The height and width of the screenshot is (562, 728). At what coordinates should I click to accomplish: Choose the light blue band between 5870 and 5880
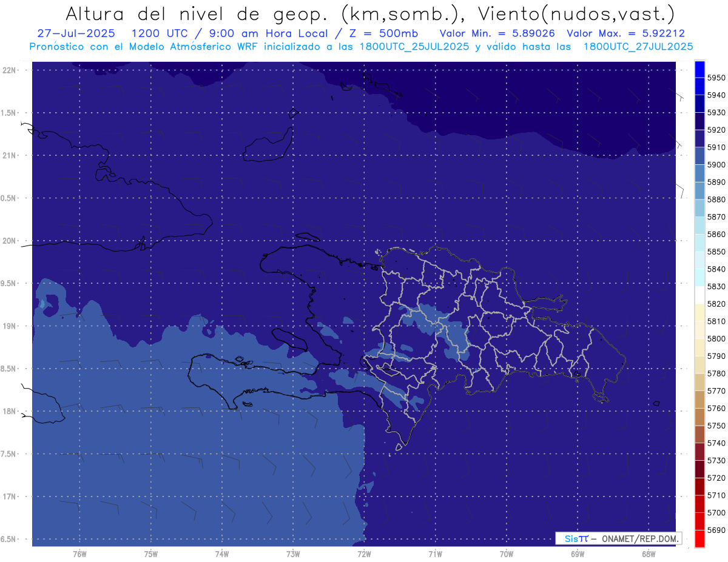[x=699, y=208]
